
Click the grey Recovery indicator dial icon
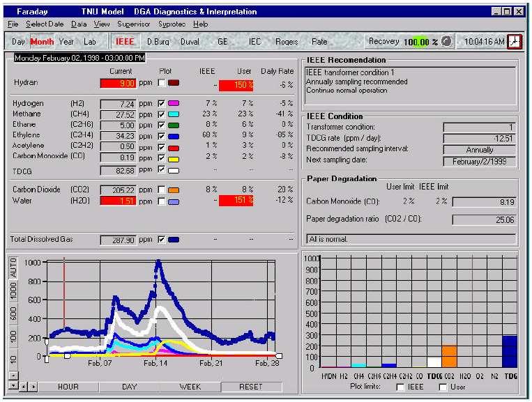click(x=447, y=41)
